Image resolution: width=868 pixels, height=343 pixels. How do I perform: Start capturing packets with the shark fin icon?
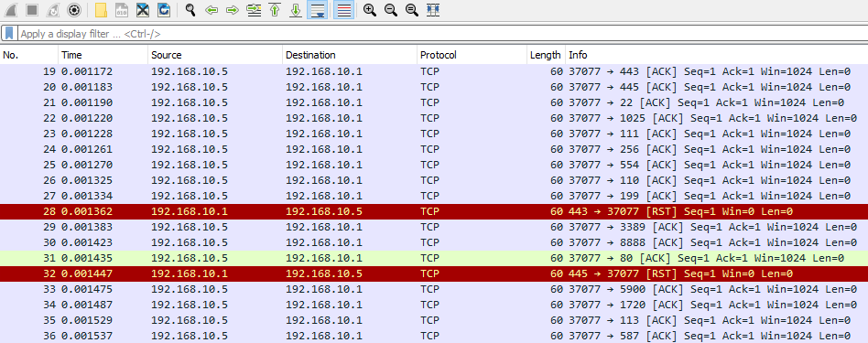[x=10, y=9]
